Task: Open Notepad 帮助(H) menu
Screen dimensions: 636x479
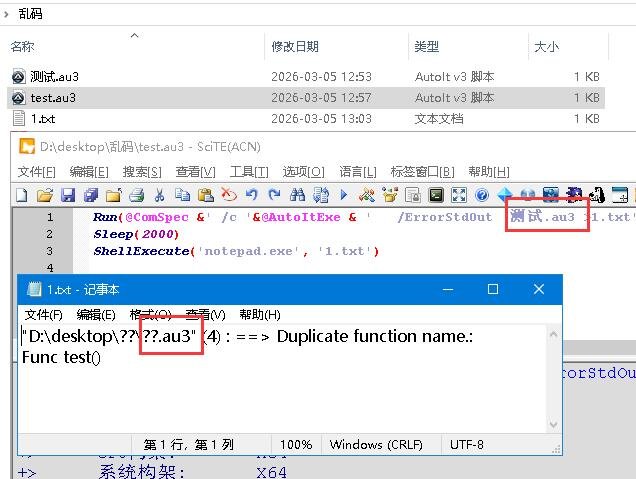Action: pyautogui.click(x=260, y=315)
